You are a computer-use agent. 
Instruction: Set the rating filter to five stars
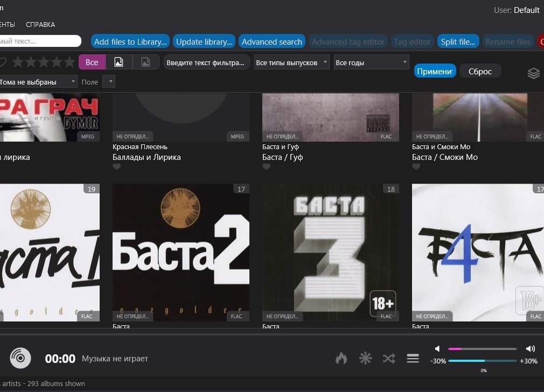click(x=69, y=62)
